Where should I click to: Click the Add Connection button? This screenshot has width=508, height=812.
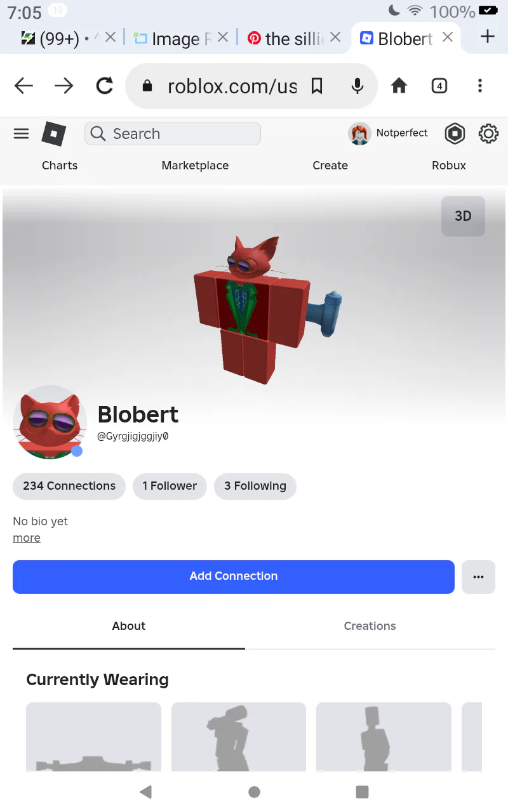point(234,577)
